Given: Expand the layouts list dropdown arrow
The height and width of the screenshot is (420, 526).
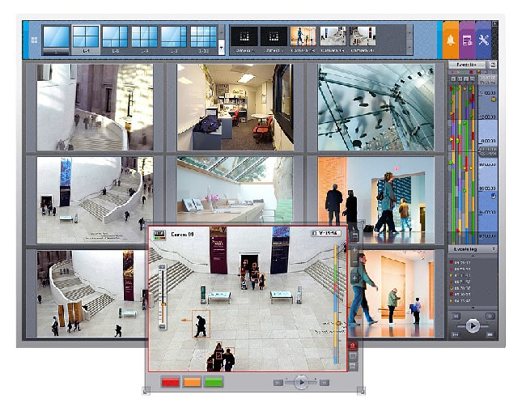Looking at the screenshot, I should click(x=222, y=49).
